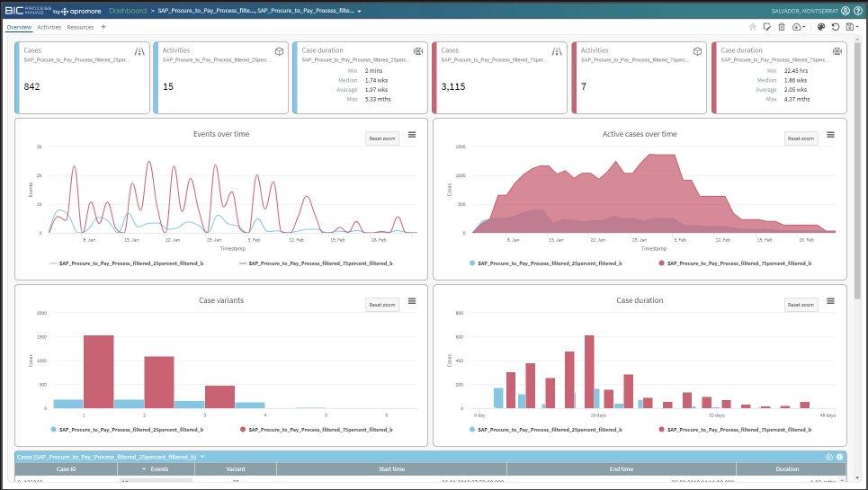Image resolution: width=868 pixels, height=490 pixels.
Task: Add a new dashboard tab with plus icon
Action: click(x=103, y=27)
